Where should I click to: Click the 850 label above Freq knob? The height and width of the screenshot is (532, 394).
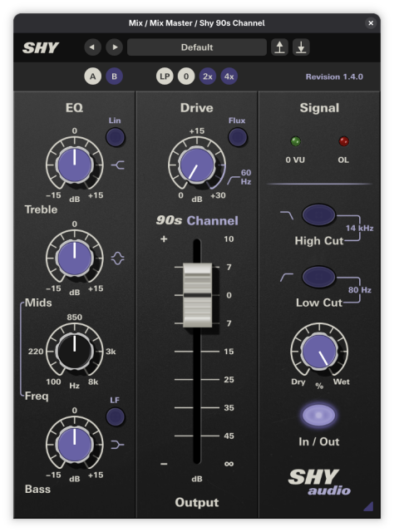[x=74, y=318]
